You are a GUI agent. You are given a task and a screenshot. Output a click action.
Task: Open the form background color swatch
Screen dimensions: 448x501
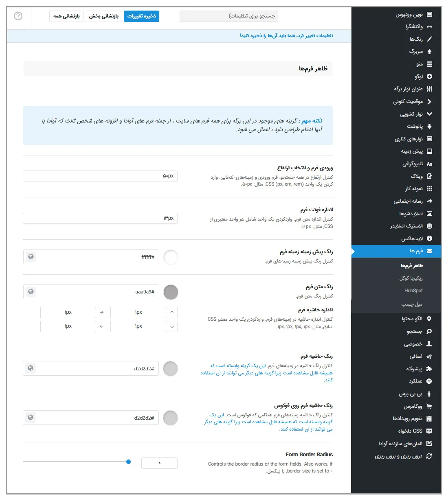point(171,257)
